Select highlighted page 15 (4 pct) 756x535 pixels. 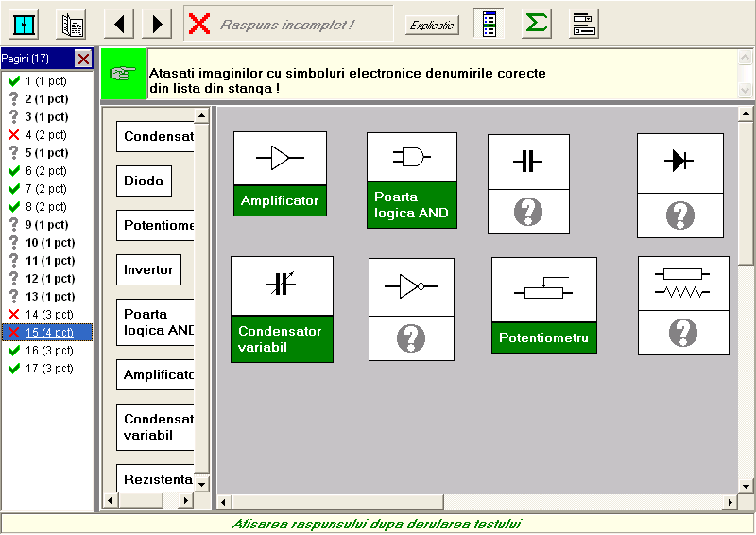point(47,333)
